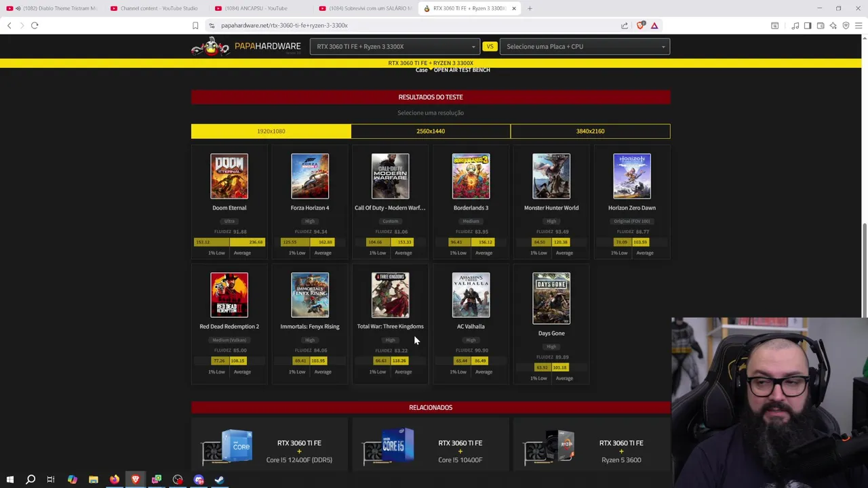Bookmark this page with bookmark icon
This screenshot has height=488, width=868.
click(x=195, y=25)
